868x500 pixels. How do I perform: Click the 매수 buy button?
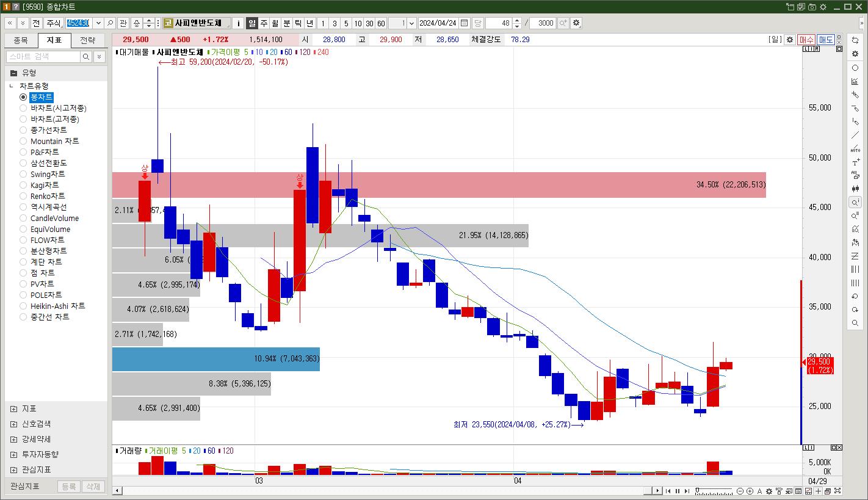(806, 39)
